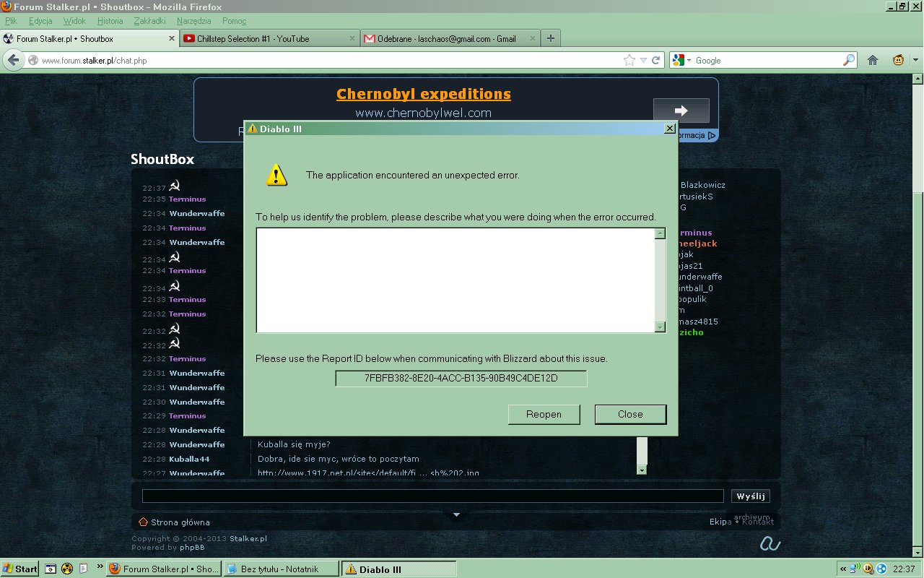This screenshot has height=578, width=924.
Task: Click the 1917.net.pl link in chat
Action: pyautogui.click(x=368, y=473)
